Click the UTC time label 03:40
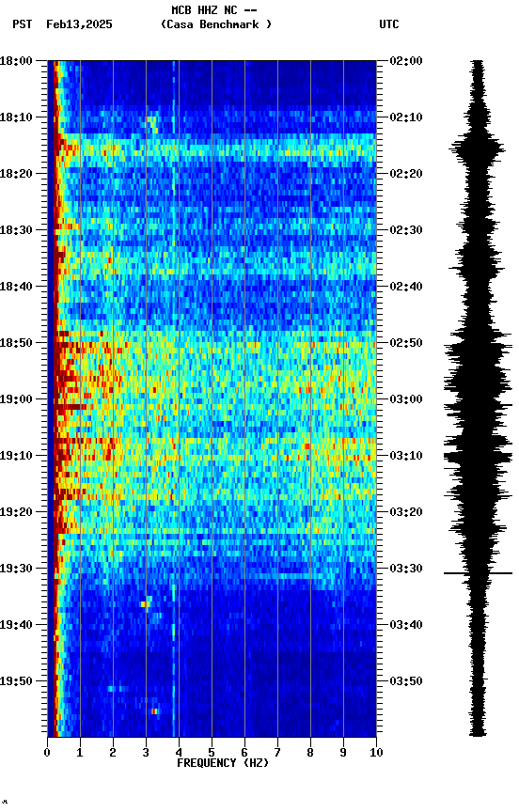The image size is (519, 812). click(405, 625)
